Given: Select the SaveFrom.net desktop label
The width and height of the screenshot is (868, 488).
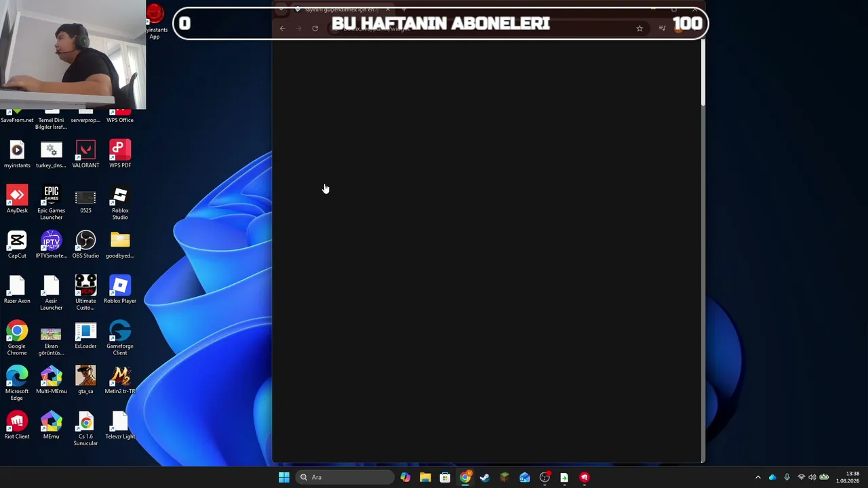Looking at the screenshot, I should tap(17, 120).
